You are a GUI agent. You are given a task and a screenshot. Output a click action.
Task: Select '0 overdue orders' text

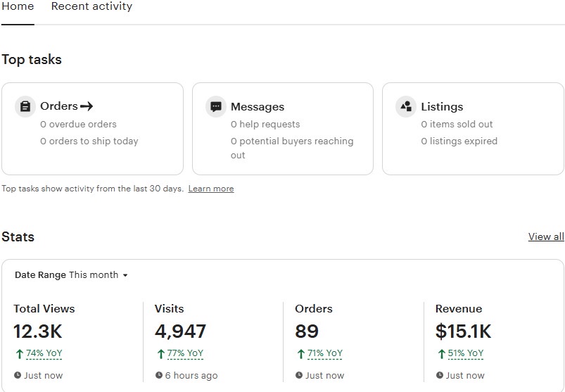78,125
